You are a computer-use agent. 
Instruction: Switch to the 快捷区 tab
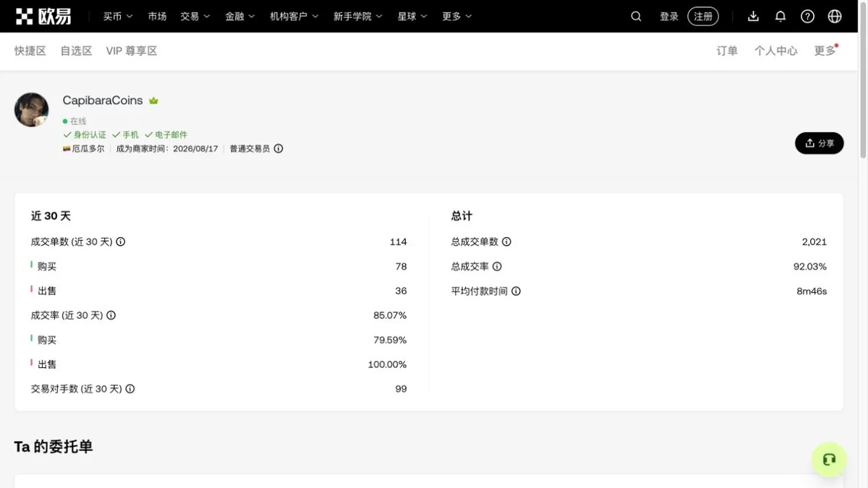click(x=30, y=51)
